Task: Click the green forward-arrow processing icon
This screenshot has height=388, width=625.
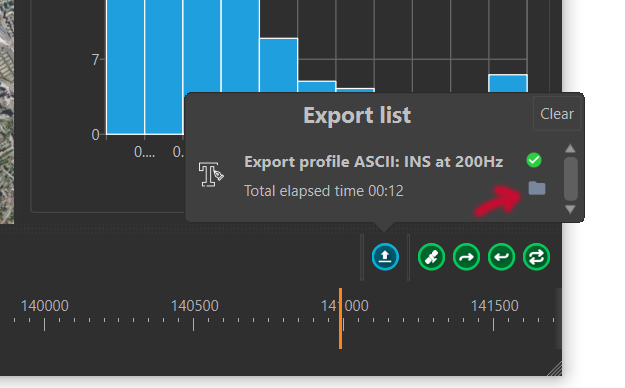Action: [x=466, y=257]
